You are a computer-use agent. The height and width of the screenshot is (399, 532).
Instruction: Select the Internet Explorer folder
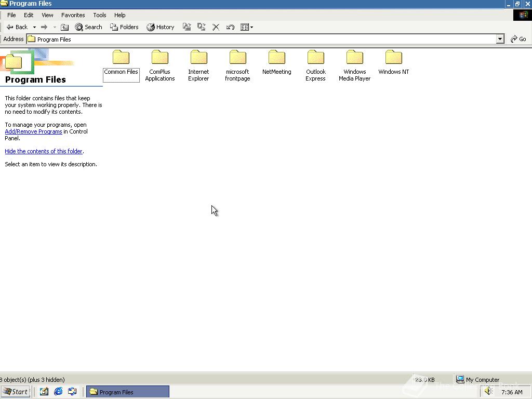pyautogui.click(x=198, y=66)
